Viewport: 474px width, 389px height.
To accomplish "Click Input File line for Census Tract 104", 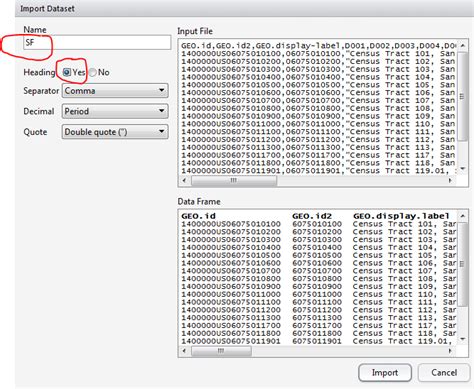I will point(319,77).
